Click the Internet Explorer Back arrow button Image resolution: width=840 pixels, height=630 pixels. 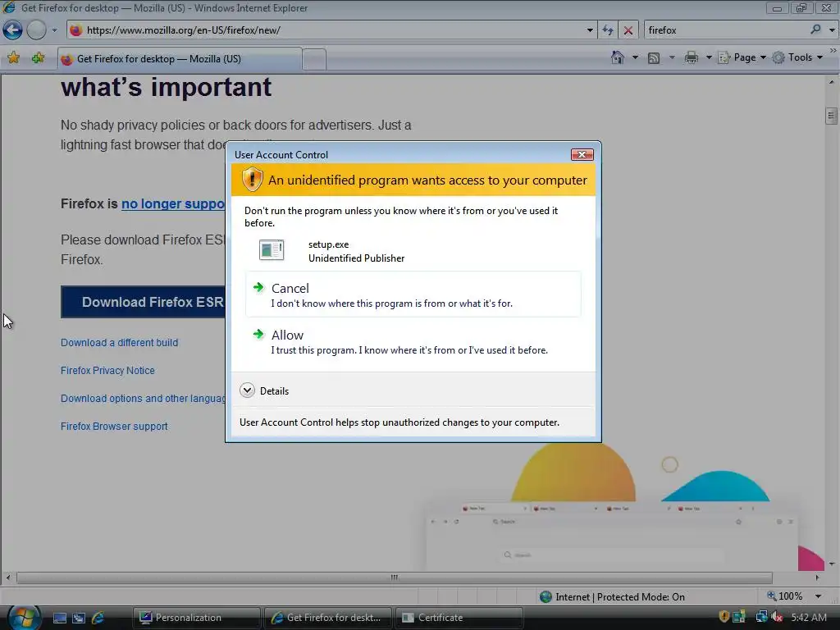[x=13, y=30]
